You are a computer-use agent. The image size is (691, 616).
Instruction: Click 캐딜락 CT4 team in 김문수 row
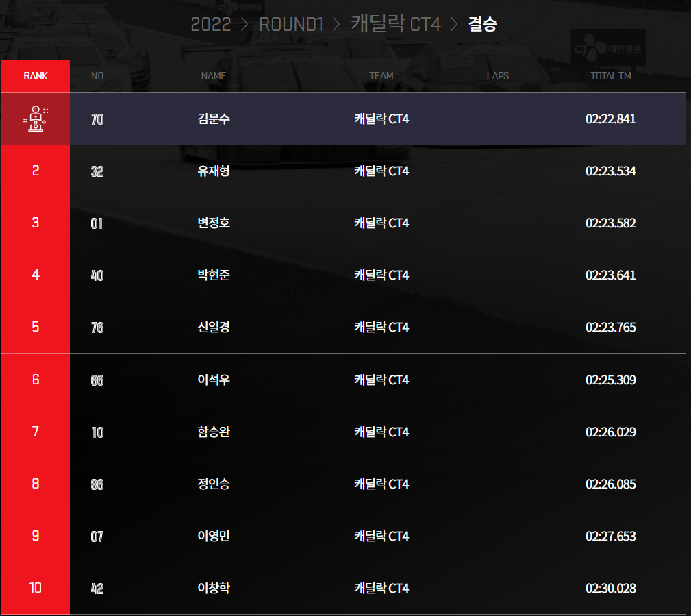pyautogui.click(x=381, y=119)
